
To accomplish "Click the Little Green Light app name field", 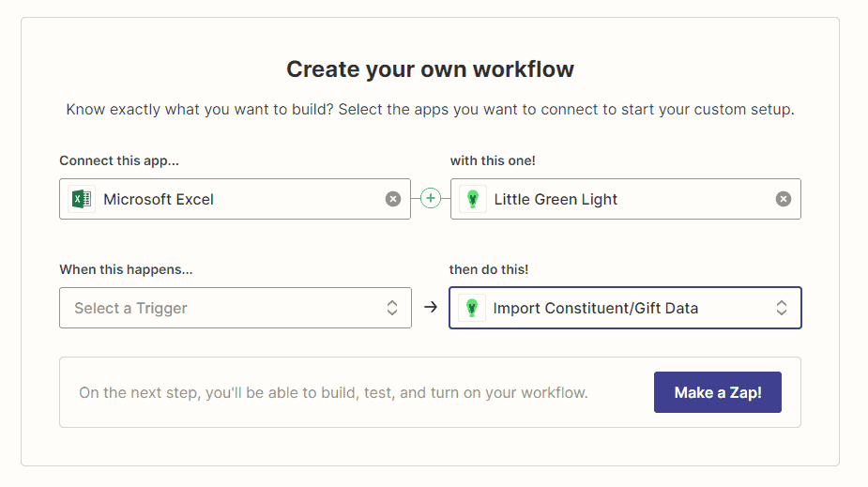I will 626,199.
